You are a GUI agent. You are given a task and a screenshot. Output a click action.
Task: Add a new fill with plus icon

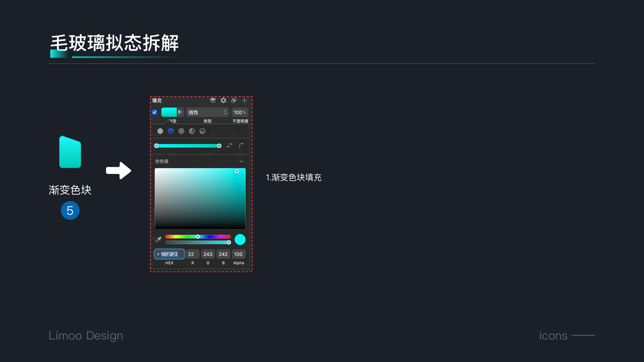point(245,100)
